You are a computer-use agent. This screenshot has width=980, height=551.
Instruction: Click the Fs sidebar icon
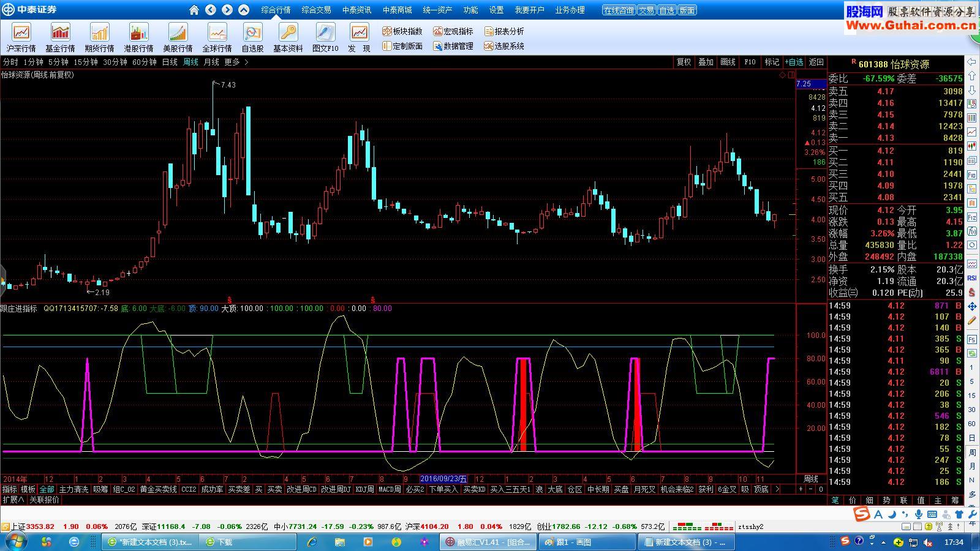pyautogui.click(x=972, y=339)
